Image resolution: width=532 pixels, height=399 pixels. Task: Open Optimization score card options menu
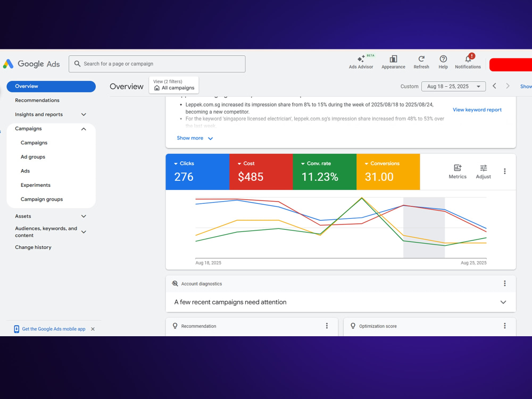504,326
